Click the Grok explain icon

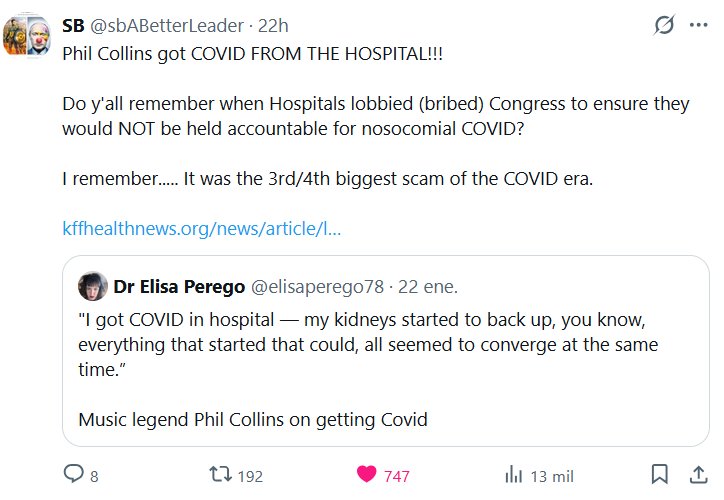click(663, 26)
